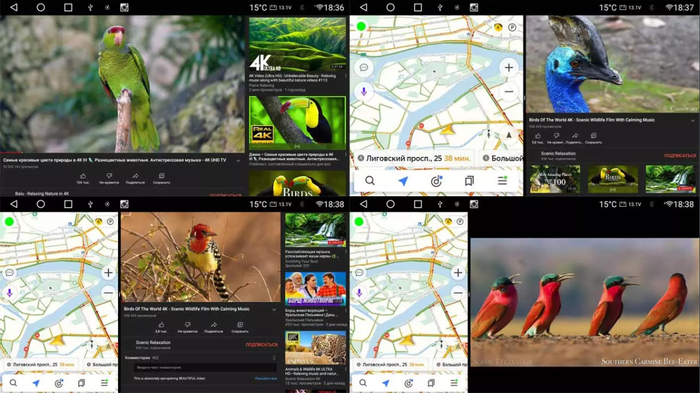Screen dimensions: 700x393
Task: Click the blue show-all comments link
Action: point(266,378)
